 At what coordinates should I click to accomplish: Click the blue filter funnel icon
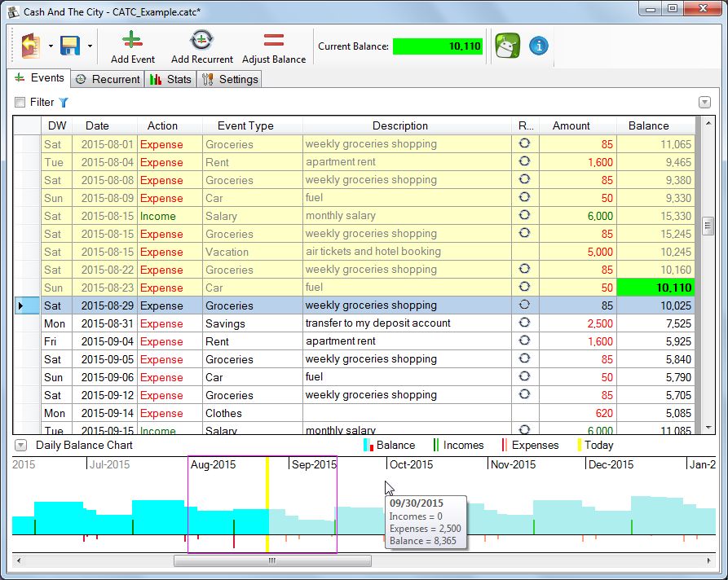click(64, 102)
